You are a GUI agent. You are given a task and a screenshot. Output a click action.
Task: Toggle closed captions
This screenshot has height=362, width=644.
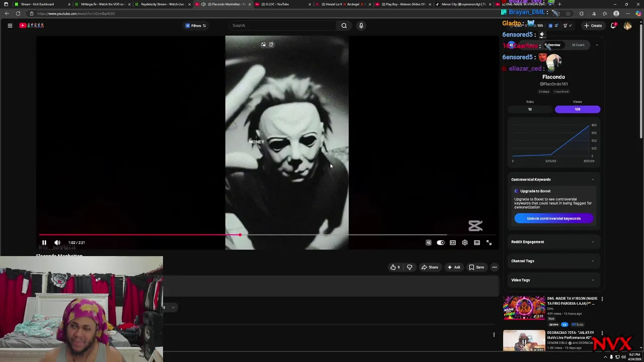453,243
